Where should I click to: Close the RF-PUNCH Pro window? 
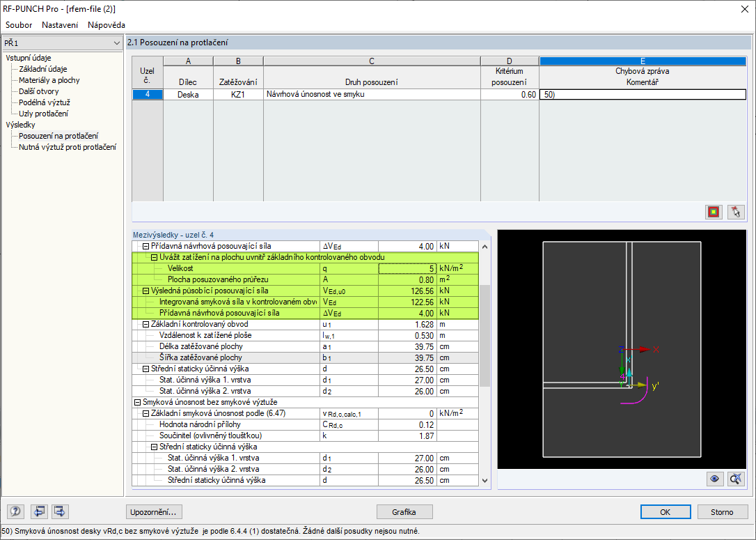(744, 8)
